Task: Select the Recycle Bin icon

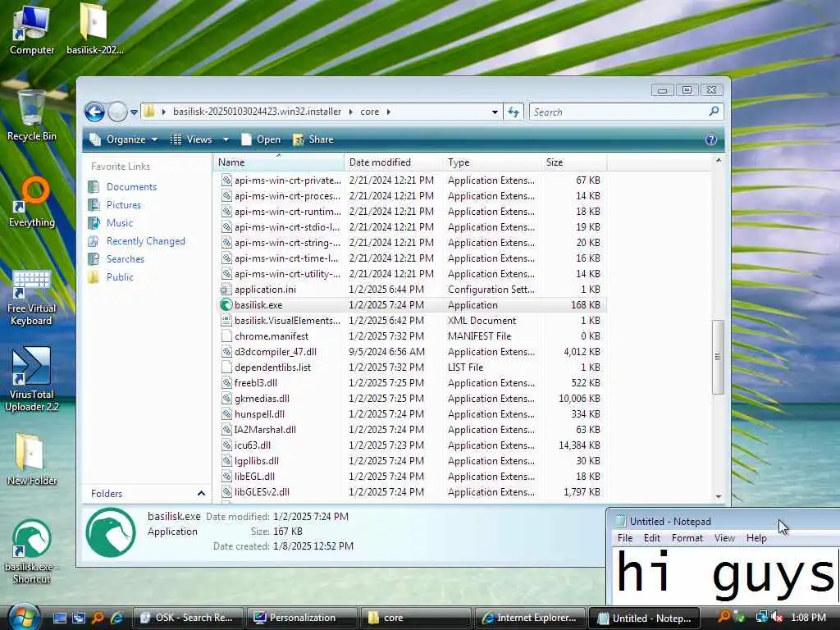Action: coord(32,115)
